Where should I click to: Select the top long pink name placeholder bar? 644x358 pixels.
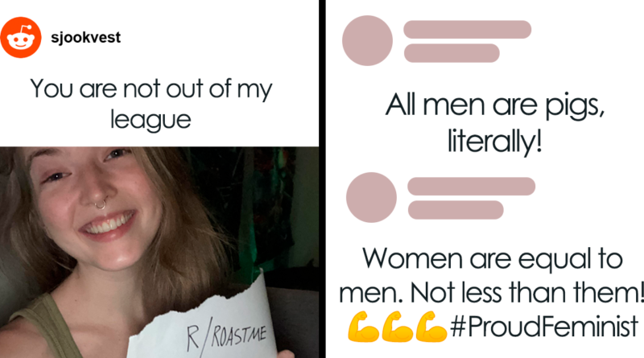[x=468, y=30]
